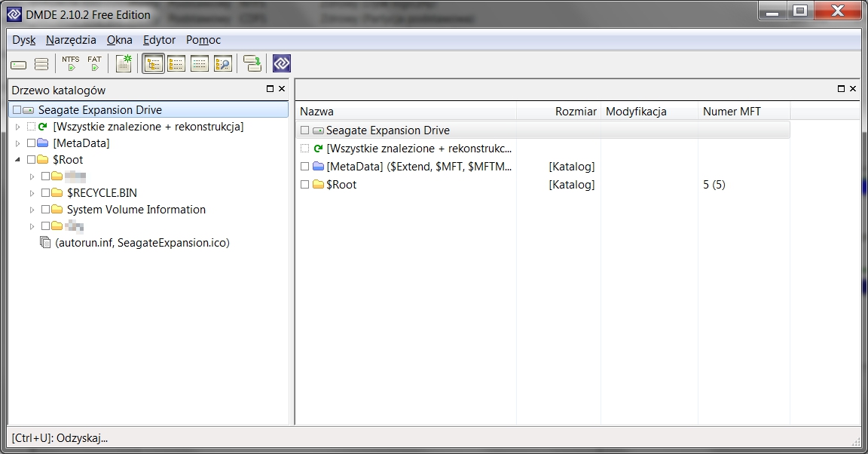Close the directory tree panel
Image resolution: width=868 pixels, height=454 pixels.
click(x=282, y=89)
